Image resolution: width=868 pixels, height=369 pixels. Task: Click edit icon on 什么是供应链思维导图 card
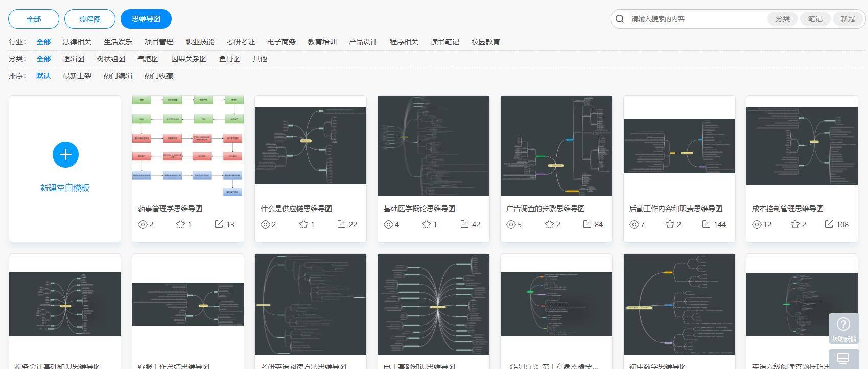[341, 224]
